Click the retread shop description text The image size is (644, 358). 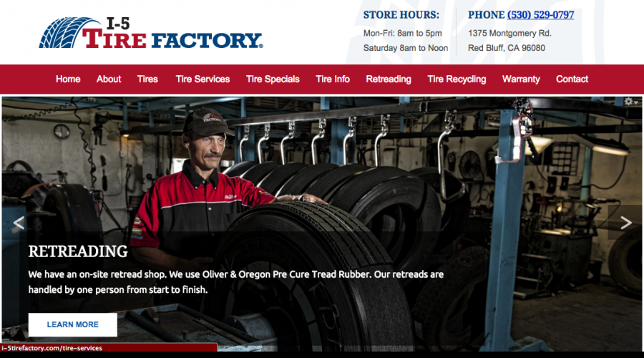tap(235, 282)
